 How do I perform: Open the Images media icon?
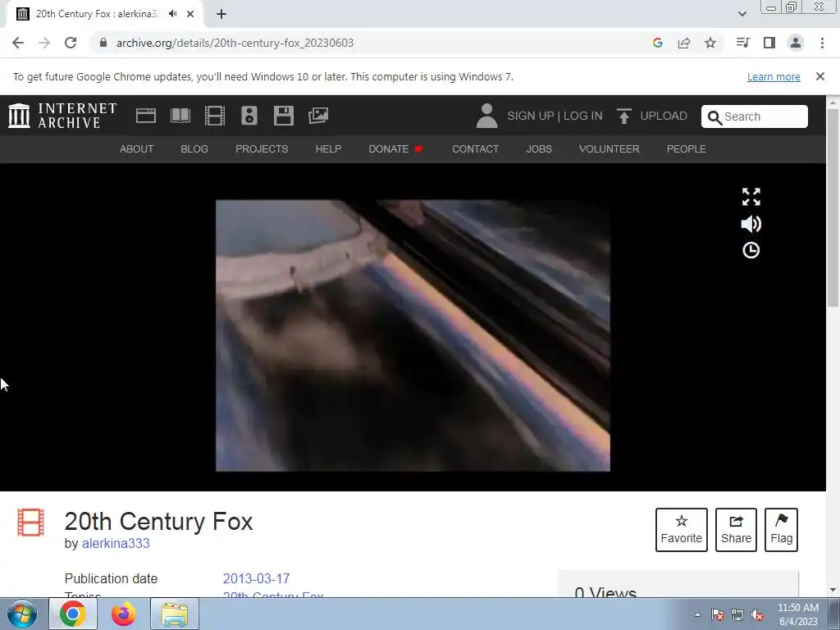pyautogui.click(x=318, y=116)
